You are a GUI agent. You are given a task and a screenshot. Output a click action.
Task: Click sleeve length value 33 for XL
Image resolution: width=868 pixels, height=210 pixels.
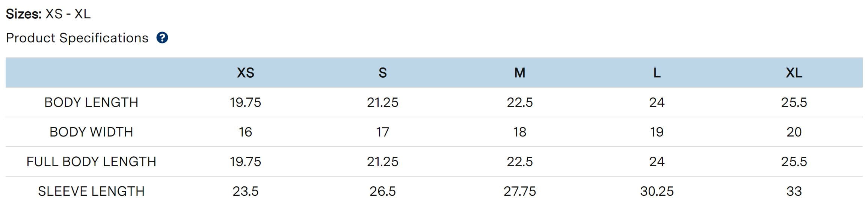pyautogui.click(x=794, y=191)
